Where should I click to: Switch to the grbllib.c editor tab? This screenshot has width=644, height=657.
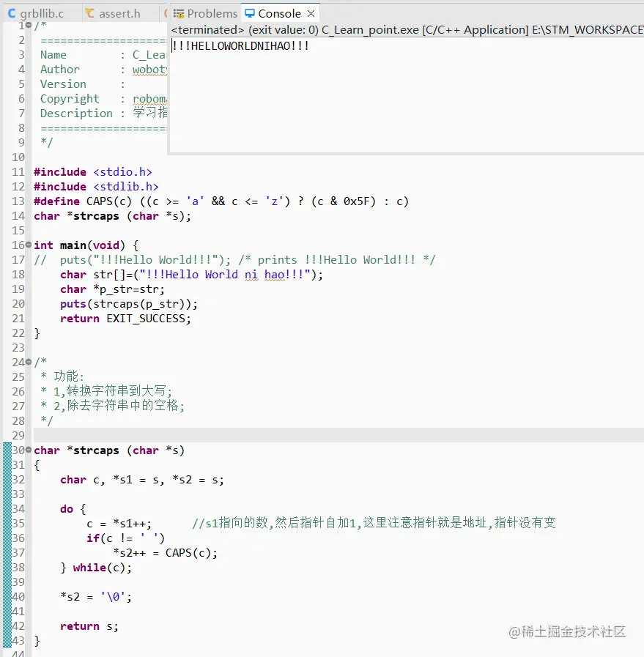coord(36,13)
